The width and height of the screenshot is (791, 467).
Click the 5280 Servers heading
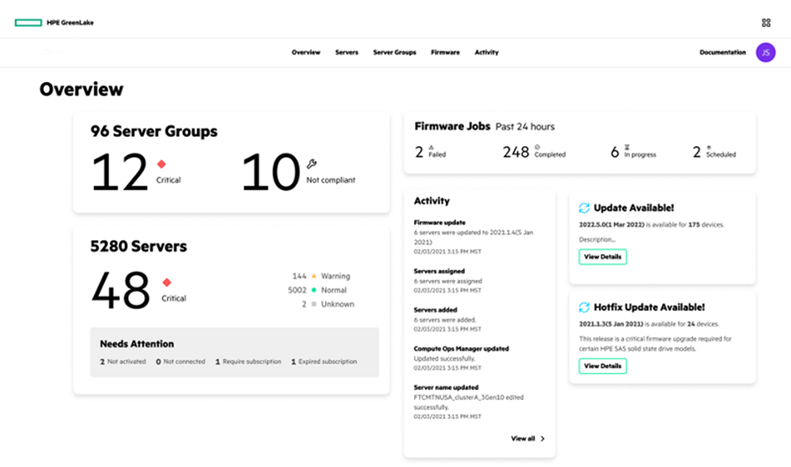(139, 247)
